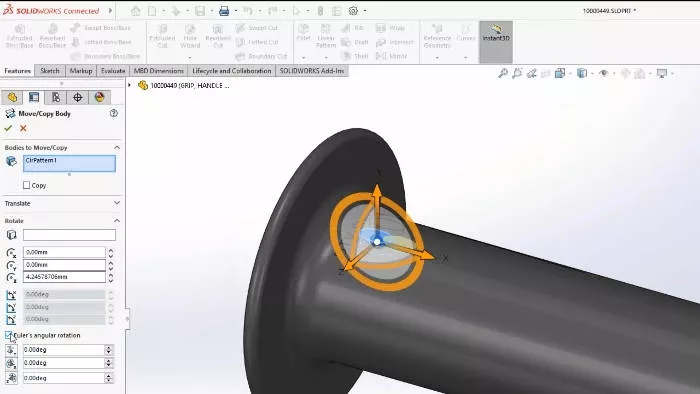Click the part icon in the viewport breadcrumb
The image size is (700, 394).
[x=143, y=85]
